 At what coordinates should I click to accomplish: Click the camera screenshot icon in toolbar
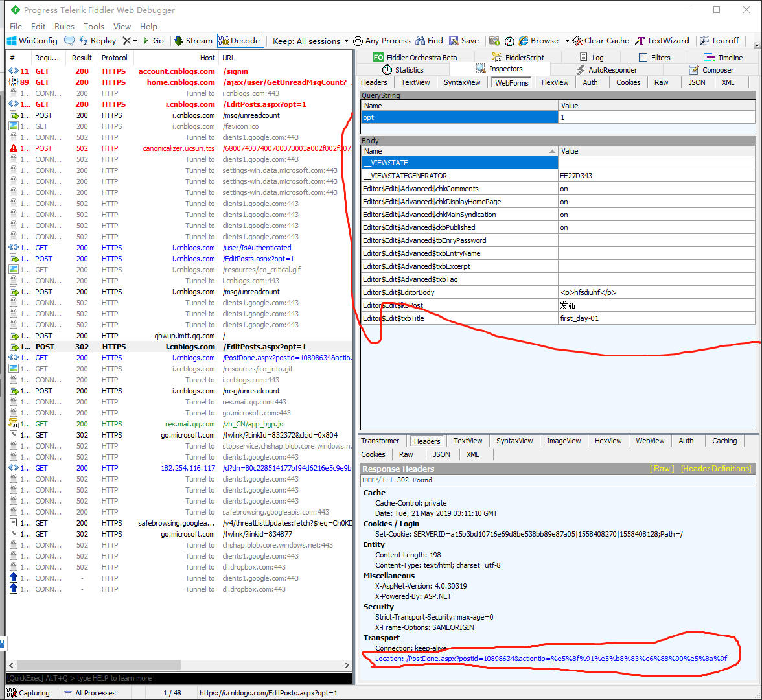(494, 41)
